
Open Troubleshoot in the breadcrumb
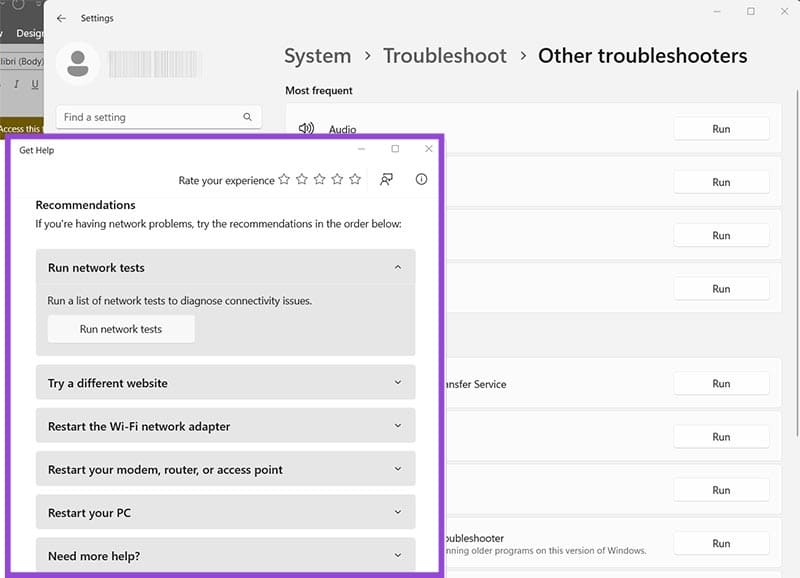pos(445,56)
